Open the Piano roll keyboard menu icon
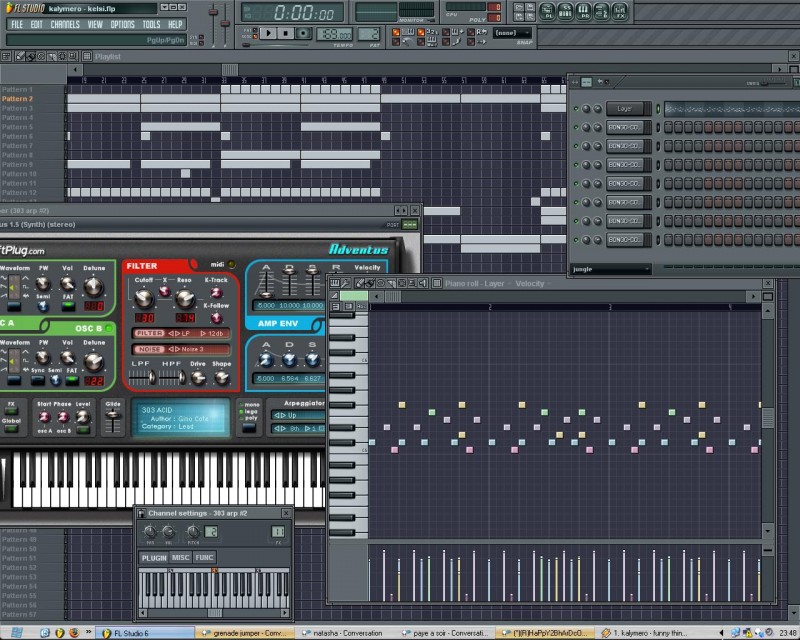Screen dimensions: 800x640 click(x=335, y=283)
